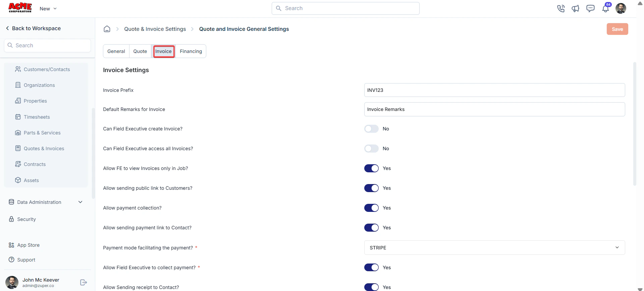This screenshot has width=644, height=291.
Task: Click the Timesheets sidebar icon
Action: 18,117
